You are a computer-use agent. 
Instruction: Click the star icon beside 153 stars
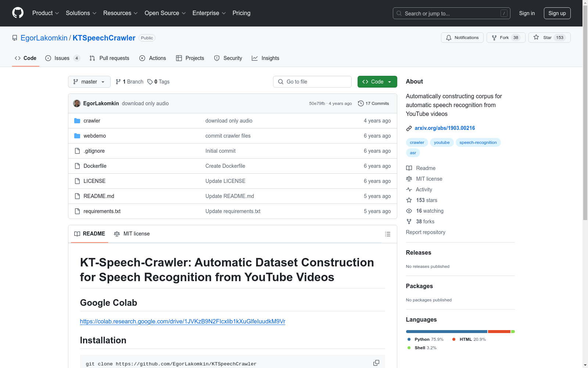[409, 200]
